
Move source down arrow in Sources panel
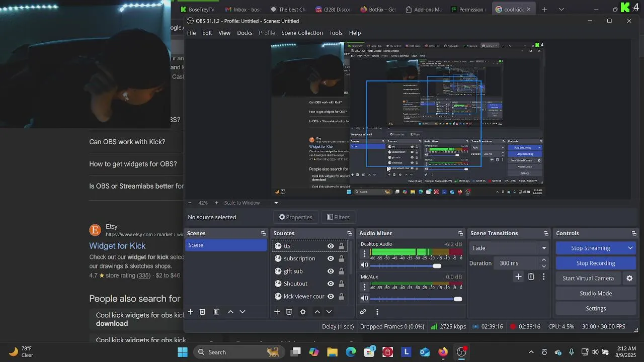[329, 312]
